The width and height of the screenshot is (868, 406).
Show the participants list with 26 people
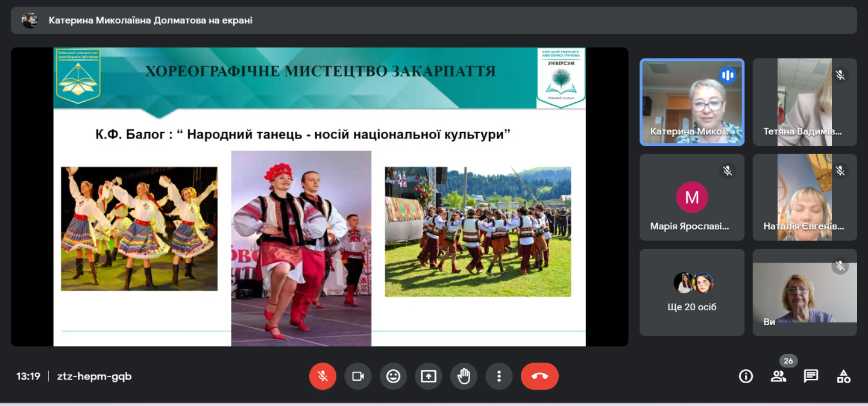coord(778,376)
